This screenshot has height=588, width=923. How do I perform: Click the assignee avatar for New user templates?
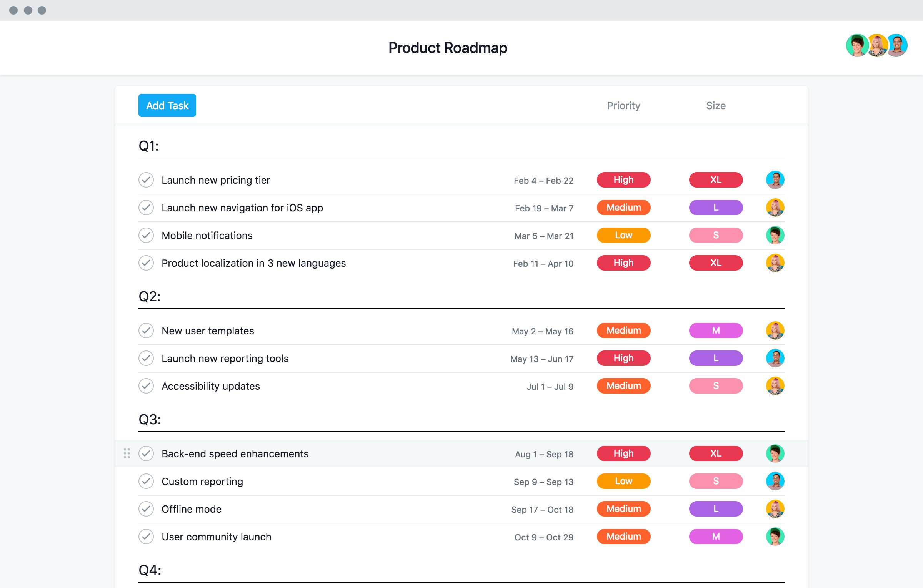776,331
